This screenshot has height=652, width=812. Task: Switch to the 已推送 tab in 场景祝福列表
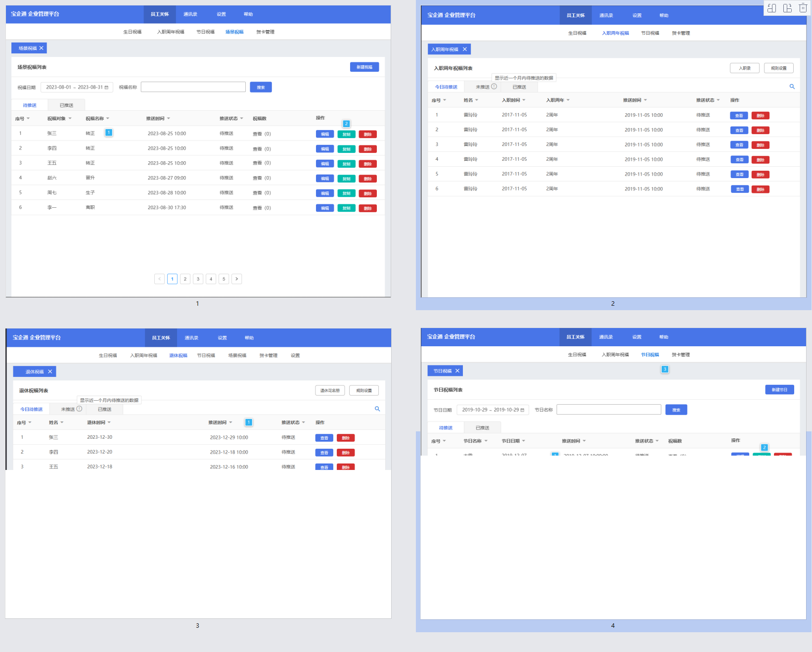tap(66, 105)
